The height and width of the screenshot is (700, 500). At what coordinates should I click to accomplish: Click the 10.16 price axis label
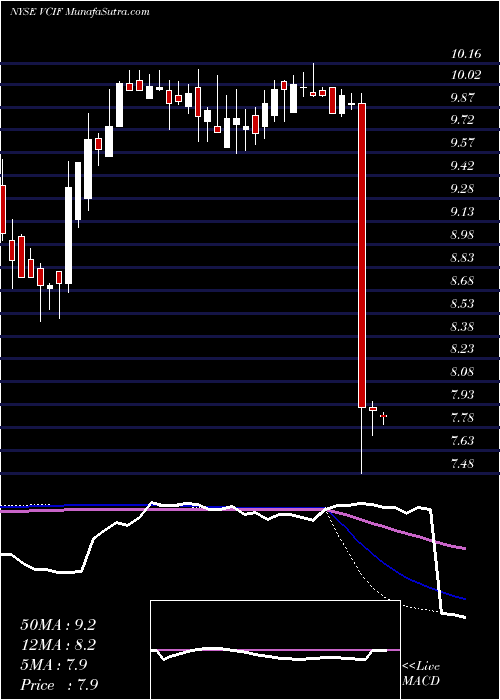click(x=466, y=55)
